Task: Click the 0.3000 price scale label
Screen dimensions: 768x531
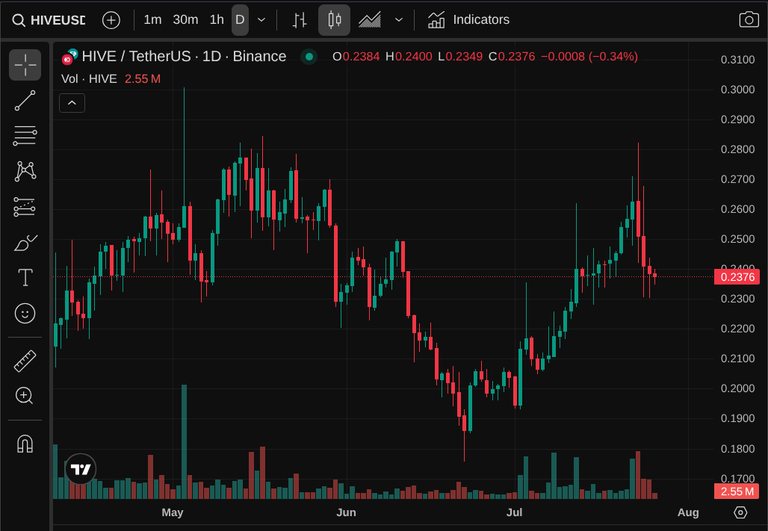Action: click(x=738, y=90)
